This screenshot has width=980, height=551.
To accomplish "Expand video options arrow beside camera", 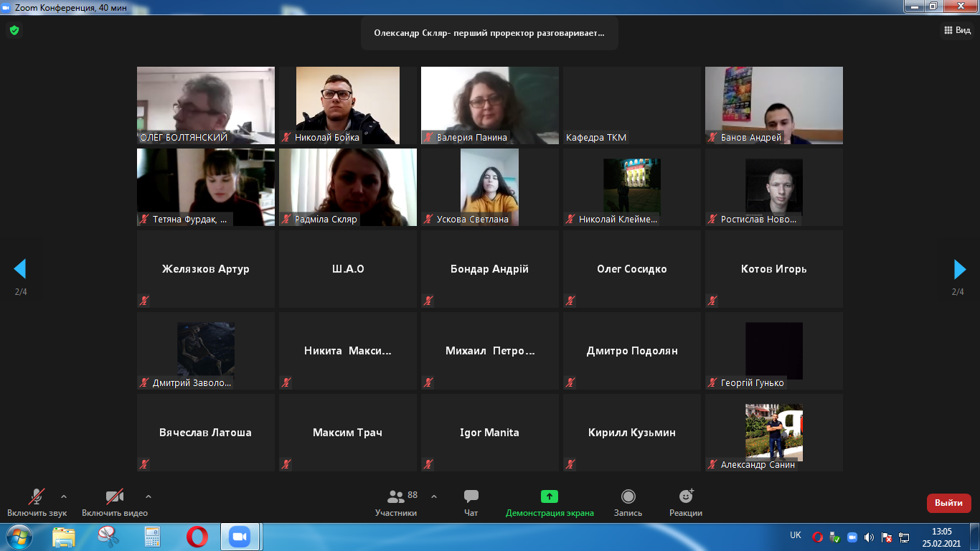I will [149, 496].
